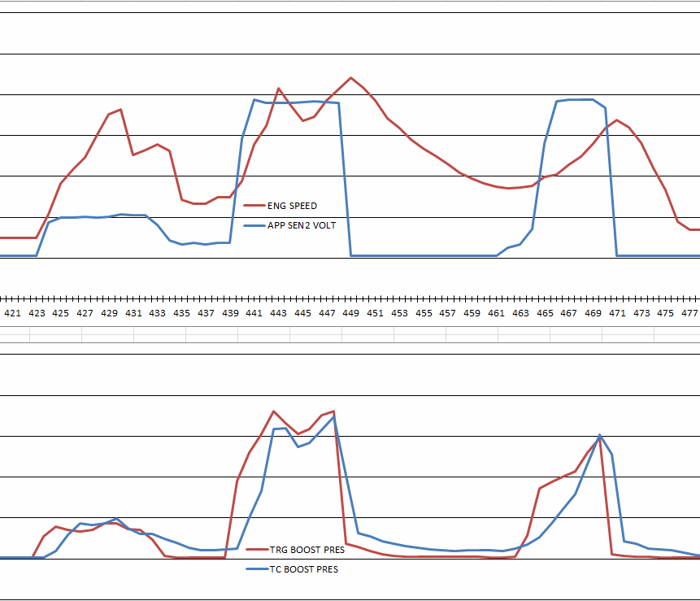Click axis label 437
700x601 pixels.
click(x=206, y=313)
